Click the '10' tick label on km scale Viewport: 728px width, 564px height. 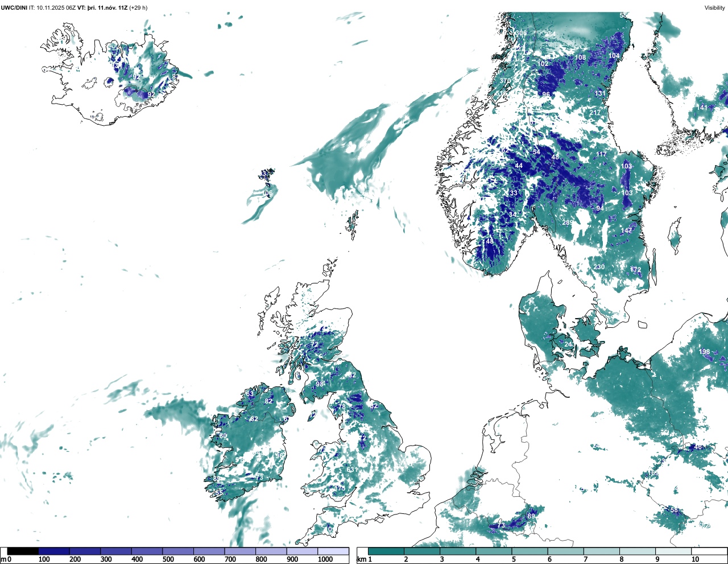tap(695, 559)
